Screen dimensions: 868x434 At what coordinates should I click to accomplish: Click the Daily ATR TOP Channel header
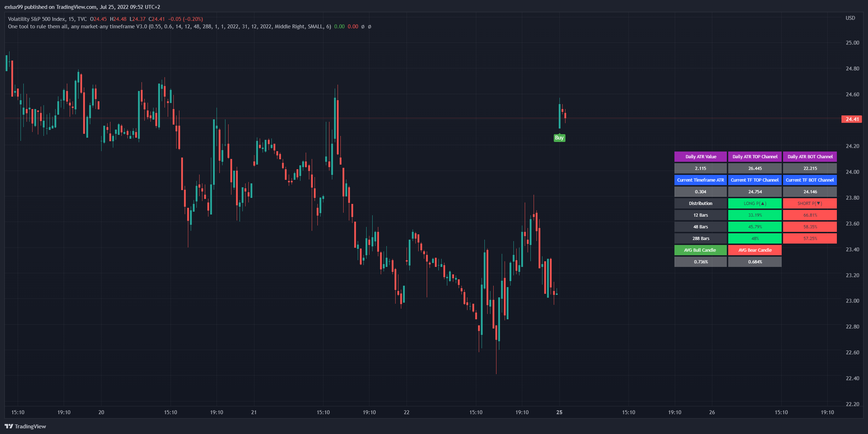[x=755, y=157]
